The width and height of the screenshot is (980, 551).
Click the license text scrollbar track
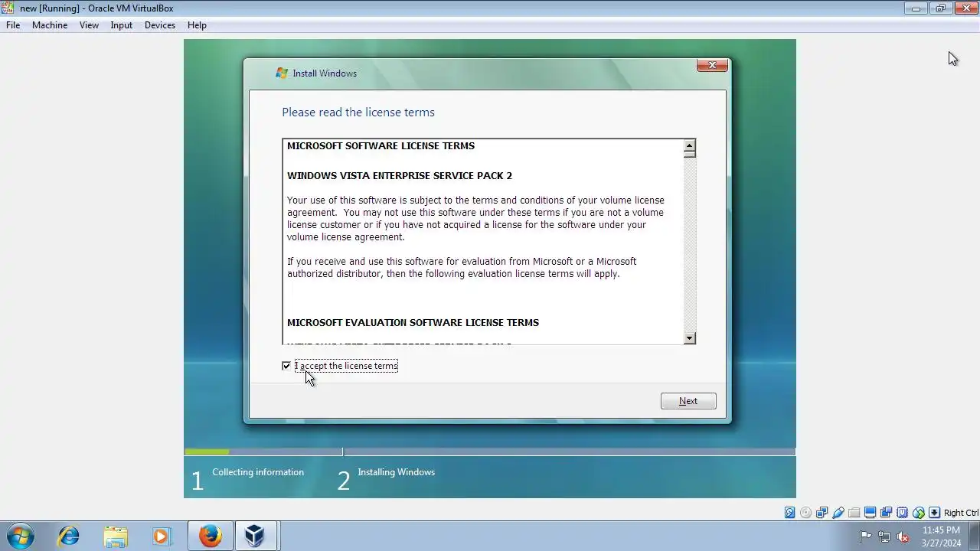(x=690, y=245)
